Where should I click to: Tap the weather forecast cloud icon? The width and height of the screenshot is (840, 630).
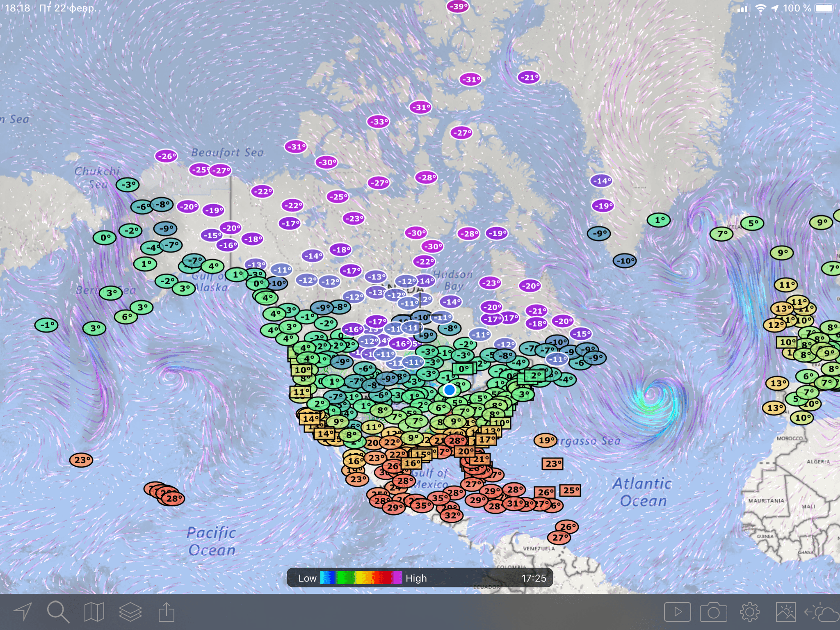point(822,613)
